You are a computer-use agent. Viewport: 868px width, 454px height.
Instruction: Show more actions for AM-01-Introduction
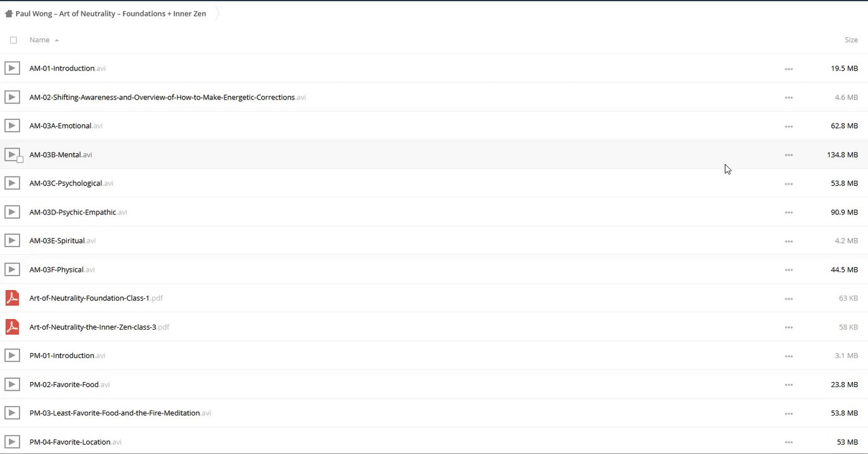point(789,69)
